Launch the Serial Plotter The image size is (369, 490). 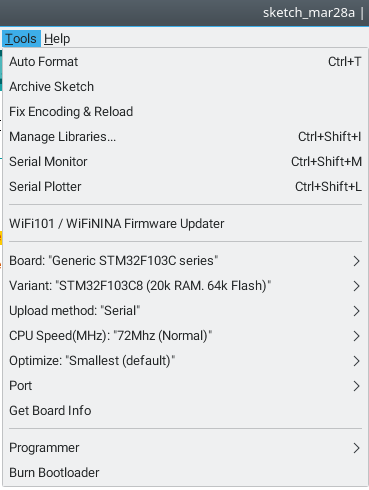(185, 187)
